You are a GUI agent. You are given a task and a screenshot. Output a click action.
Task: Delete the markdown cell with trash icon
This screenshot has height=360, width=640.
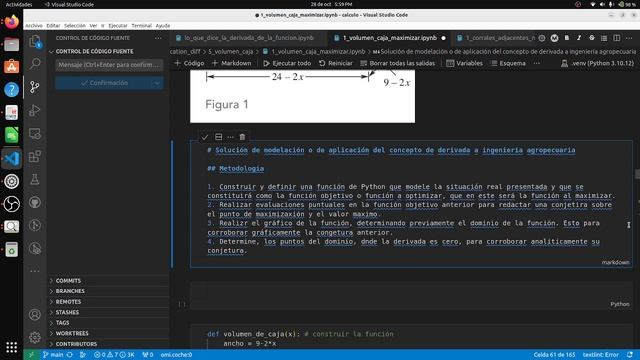click(x=242, y=137)
